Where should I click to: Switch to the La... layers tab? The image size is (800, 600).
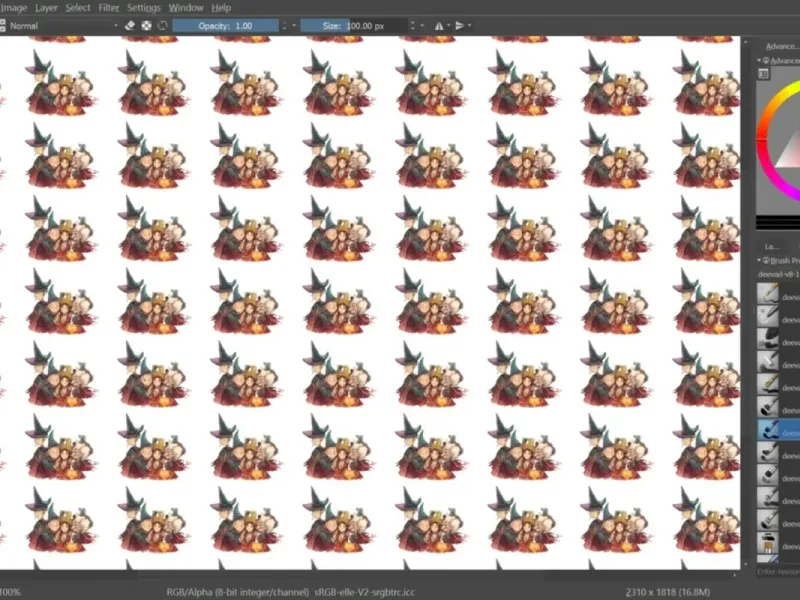point(771,246)
